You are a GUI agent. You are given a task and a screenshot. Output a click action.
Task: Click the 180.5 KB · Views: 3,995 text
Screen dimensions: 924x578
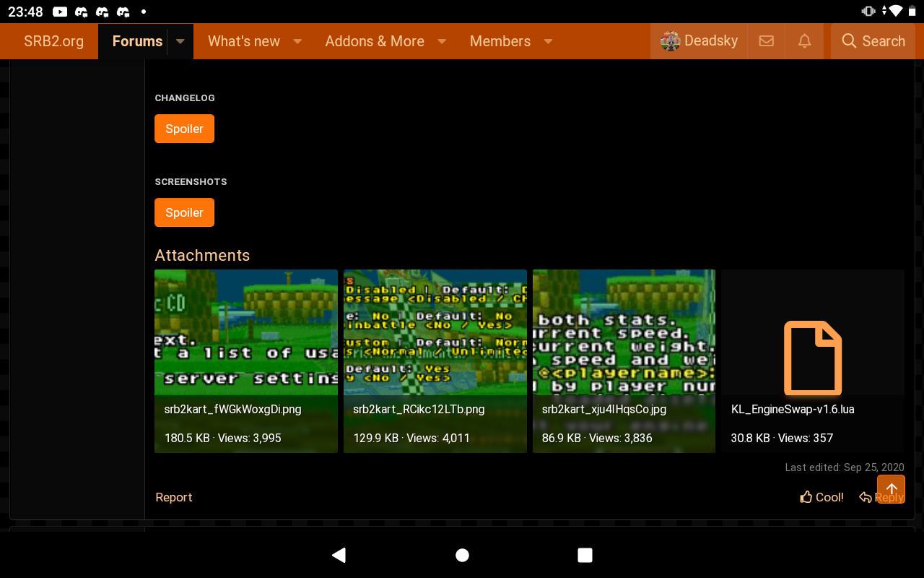click(223, 438)
